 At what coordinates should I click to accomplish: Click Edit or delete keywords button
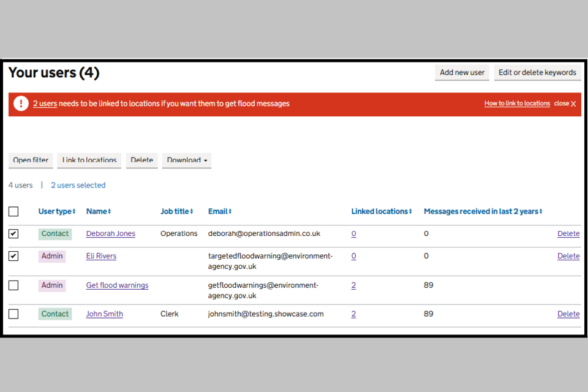point(537,72)
